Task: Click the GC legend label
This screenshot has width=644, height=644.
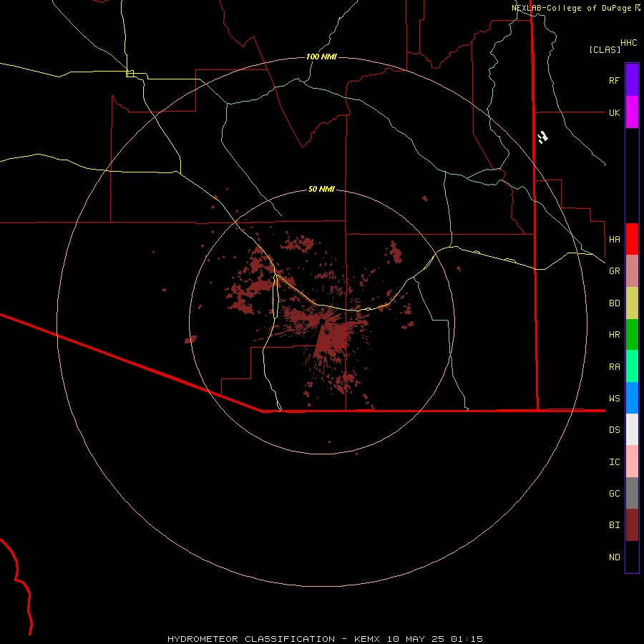Action: (x=614, y=493)
